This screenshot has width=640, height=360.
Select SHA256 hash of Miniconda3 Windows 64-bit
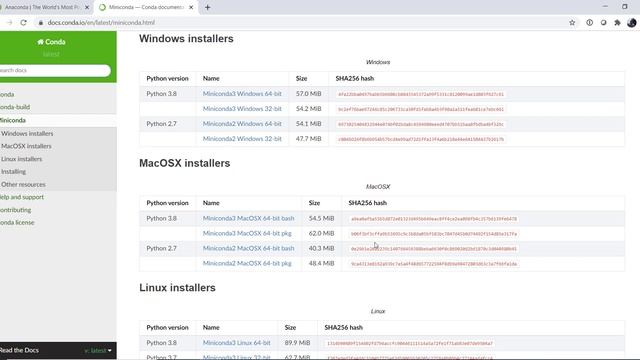tap(421, 94)
